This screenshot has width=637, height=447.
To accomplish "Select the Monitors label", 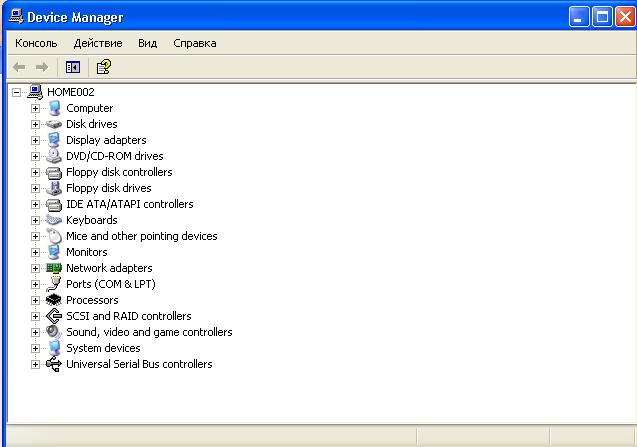I will 87,252.
